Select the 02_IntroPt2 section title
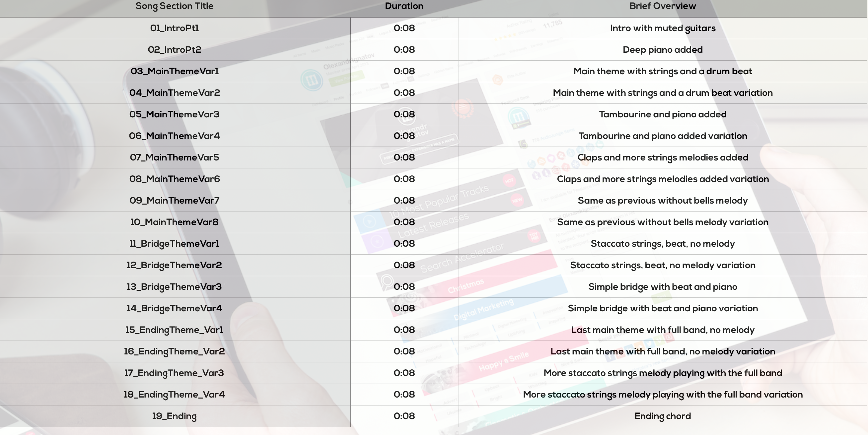Image resolution: width=868 pixels, height=435 pixels. click(x=174, y=50)
